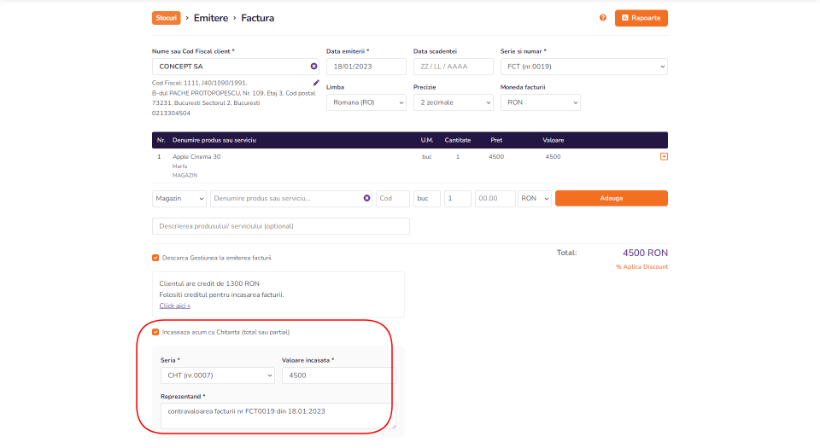Click 'Denumire produs sau serviciu' column header

pyautogui.click(x=214, y=140)
